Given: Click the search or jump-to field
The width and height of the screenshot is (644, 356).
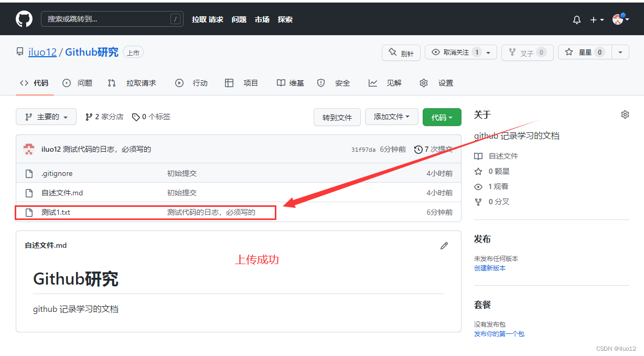Looking at the screenshot, I should click(112, 19).
